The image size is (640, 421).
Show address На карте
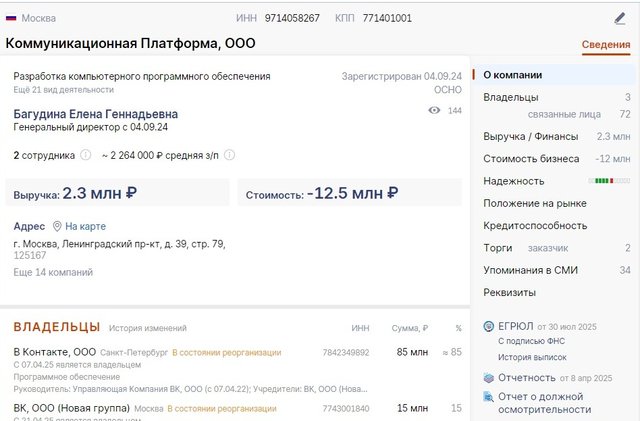[85, 226]
